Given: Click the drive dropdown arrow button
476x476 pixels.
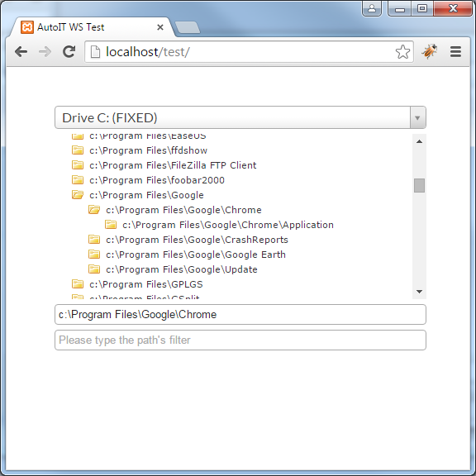Looking at the screenshot, I should (417, 117).
